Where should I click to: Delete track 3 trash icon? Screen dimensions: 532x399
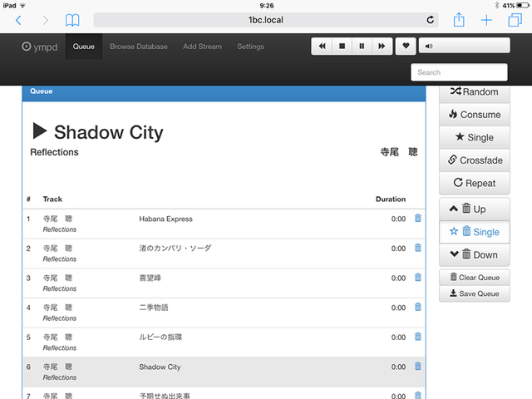(x=417, y=277)
